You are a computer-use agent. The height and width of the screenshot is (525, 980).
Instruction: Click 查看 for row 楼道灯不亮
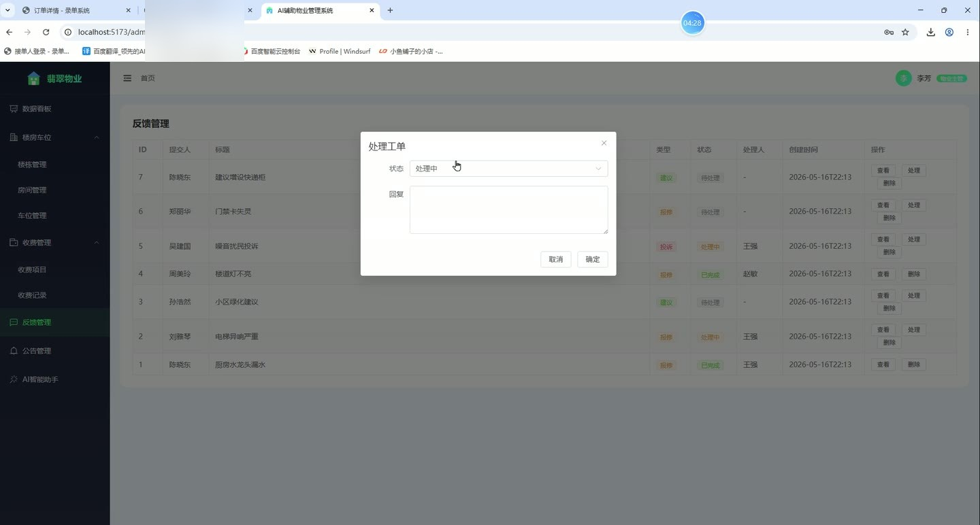[883, 274]
